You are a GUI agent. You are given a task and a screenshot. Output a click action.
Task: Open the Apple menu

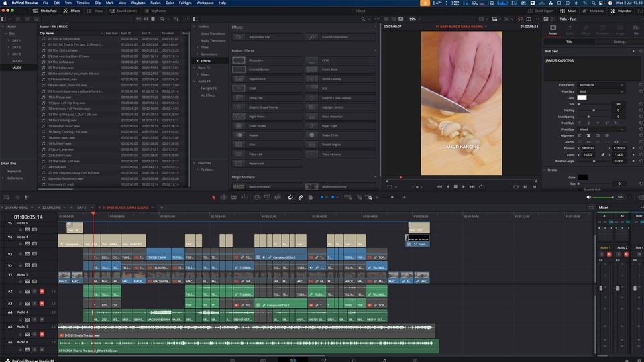coord(5,3)
